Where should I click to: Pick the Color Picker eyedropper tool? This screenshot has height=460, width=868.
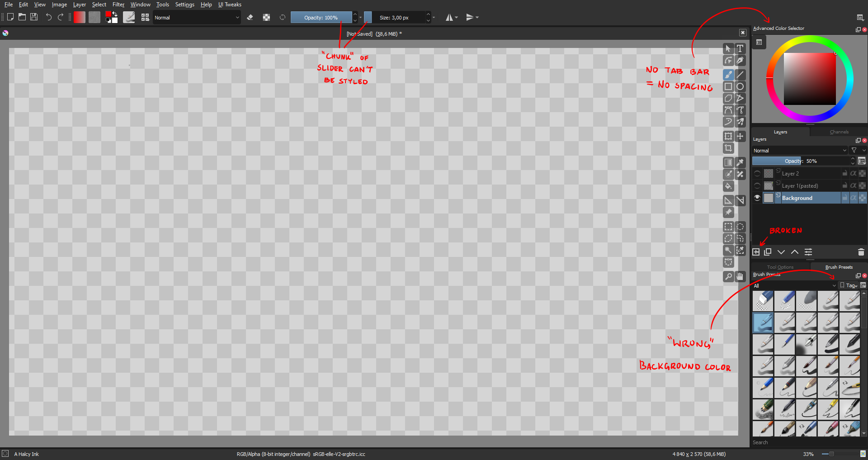click(x=740, y=162)
